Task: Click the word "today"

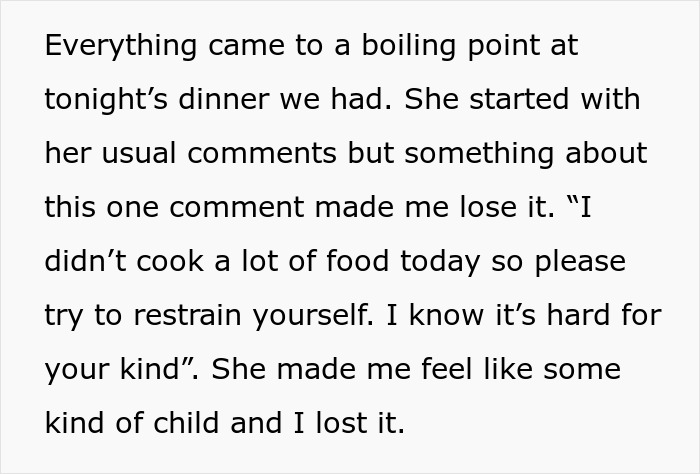Action: (429, 262)
